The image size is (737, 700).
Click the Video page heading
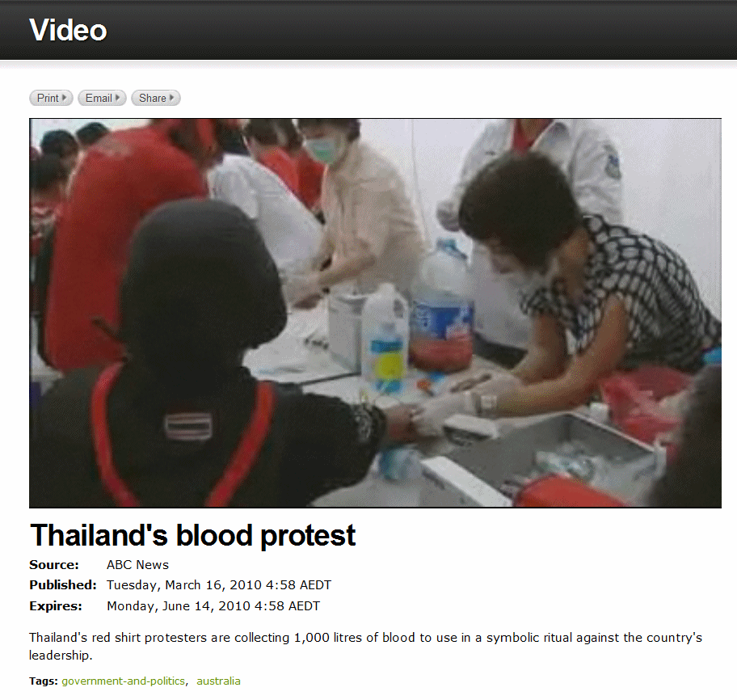coord(68,30)
